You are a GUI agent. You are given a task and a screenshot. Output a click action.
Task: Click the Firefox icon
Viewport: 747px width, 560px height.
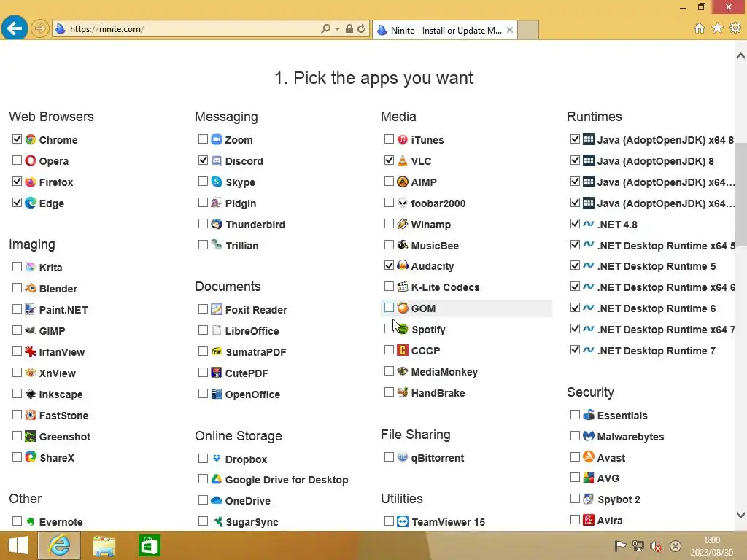pos(31,182)
